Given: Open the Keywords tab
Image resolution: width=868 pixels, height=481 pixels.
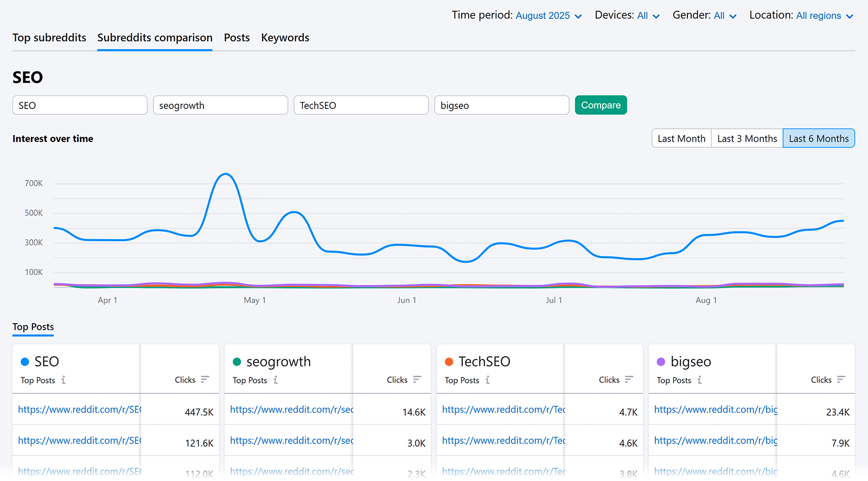Looking at the screenshot, I should (285, 38).
